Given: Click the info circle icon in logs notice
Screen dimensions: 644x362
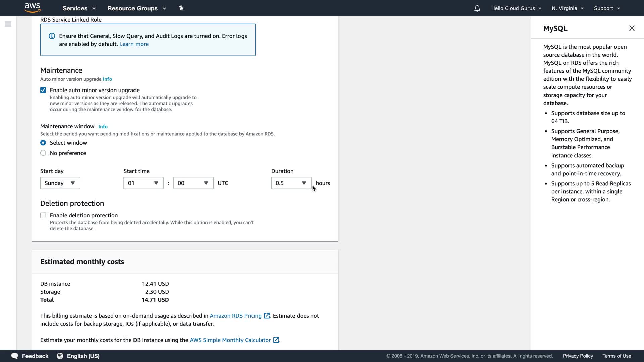Looking at the screenshot, I should tap(52, 36).
